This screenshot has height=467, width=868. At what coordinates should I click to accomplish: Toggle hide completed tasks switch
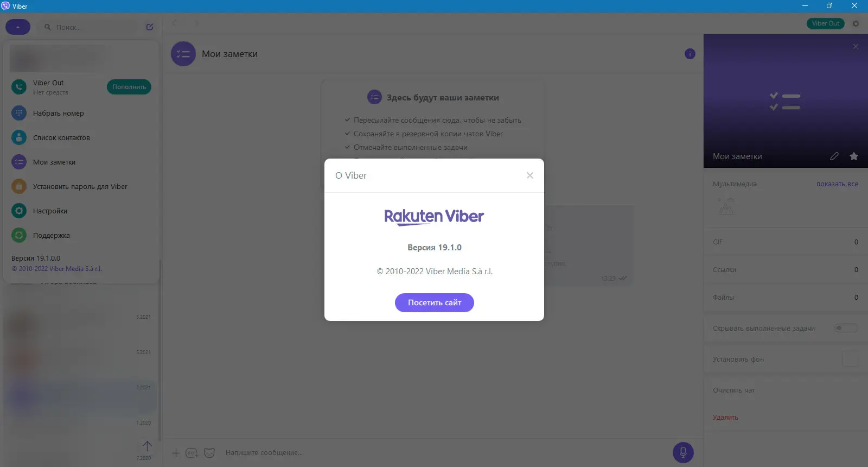pos(846,328)
